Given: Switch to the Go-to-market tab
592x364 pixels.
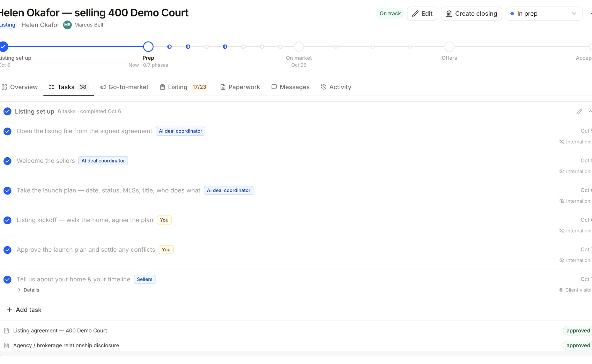Looking at the screenshot, I should pyautogui.click(x=124, y=87).
